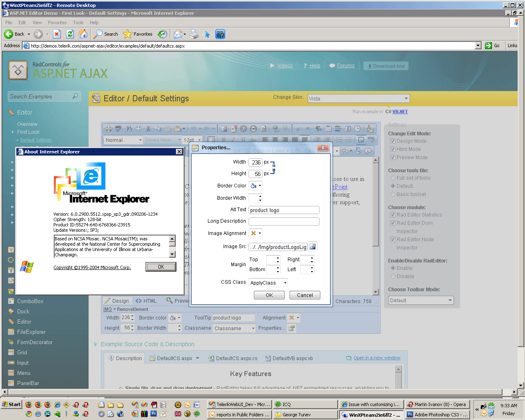
Task: Open the CSS Class ApplyClass dropdown
Action: pyautogui.click(x=268, y=283)
